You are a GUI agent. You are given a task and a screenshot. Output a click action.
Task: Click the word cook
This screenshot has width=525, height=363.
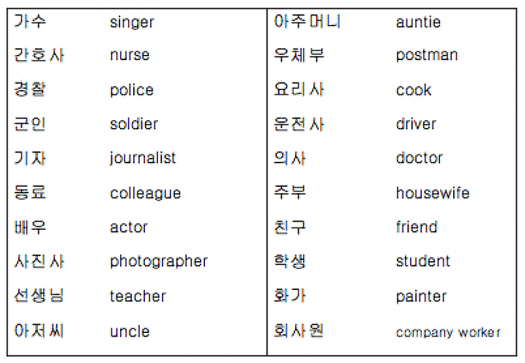[x=414, y=90]
